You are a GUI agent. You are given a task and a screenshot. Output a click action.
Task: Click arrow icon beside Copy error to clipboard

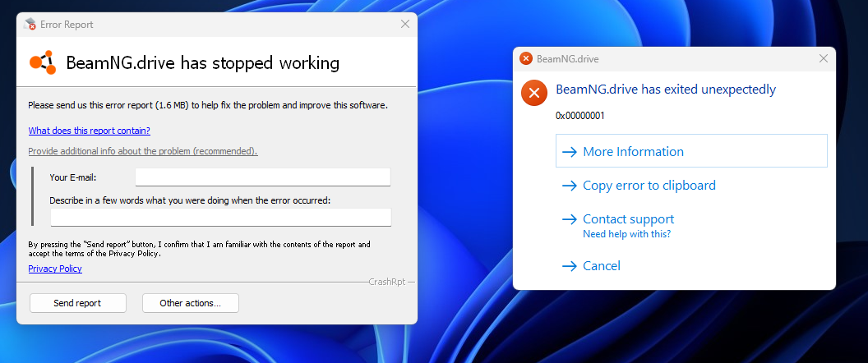(570, 186)
